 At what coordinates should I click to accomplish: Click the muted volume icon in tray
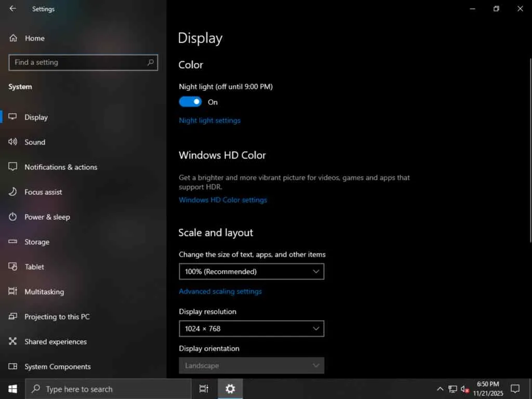[x=465, y=389]
